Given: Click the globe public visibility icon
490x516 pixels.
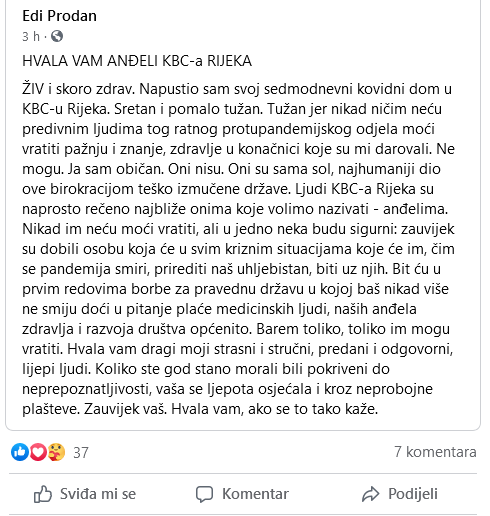Looking at the screenshot, I should point(57,36).
